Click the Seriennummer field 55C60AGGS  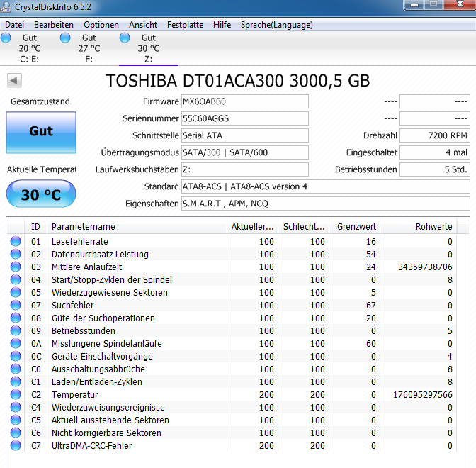(245, 118)
